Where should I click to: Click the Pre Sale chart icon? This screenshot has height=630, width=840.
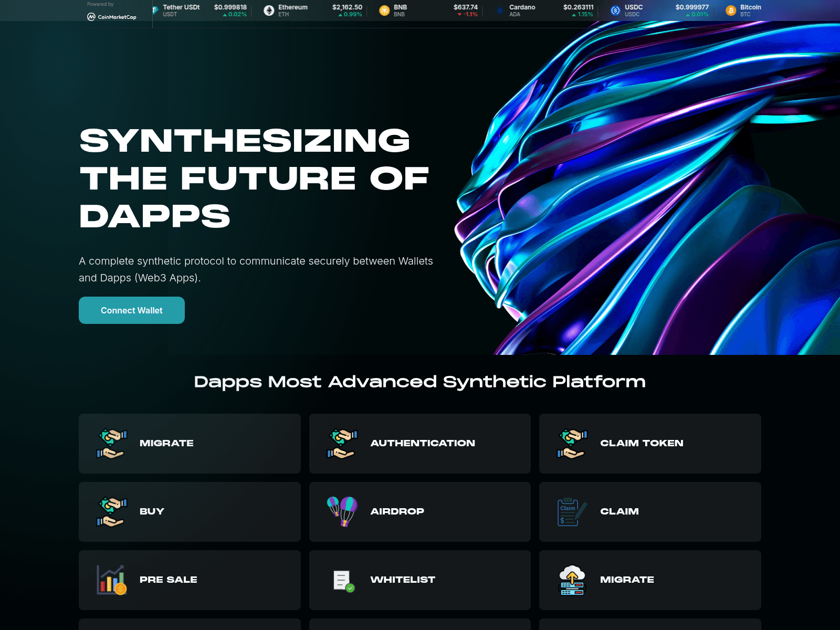pyautogui.click(x=111, y=580)
